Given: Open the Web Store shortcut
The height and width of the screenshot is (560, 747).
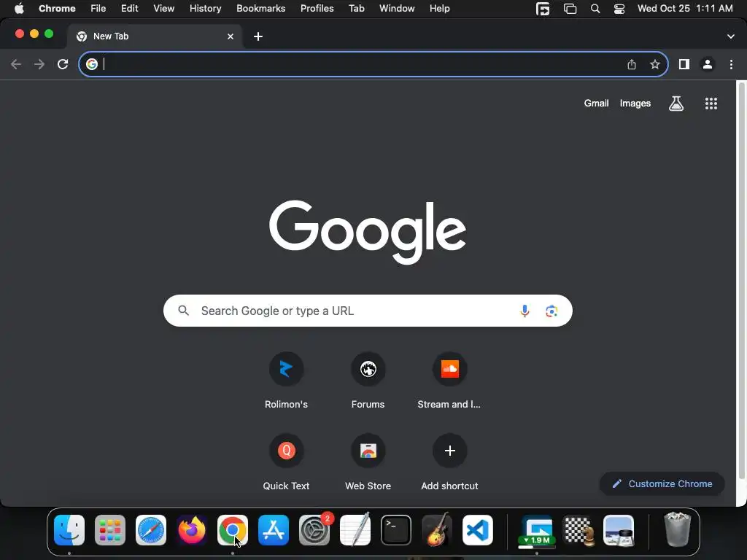Looking at the screenshot, I should pyautogui.click(x=368, y=462).
